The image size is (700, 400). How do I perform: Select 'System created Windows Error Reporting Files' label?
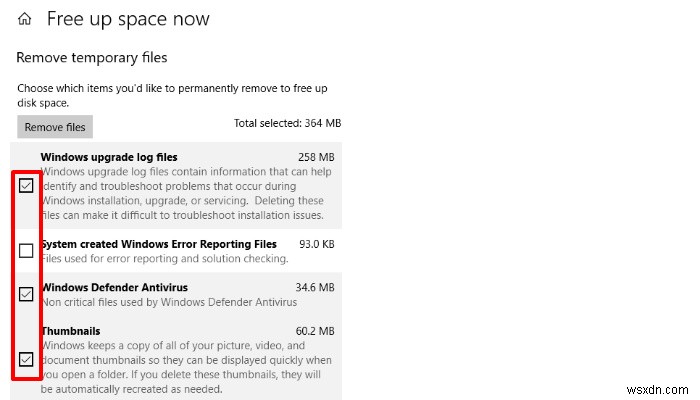point(159,244)
